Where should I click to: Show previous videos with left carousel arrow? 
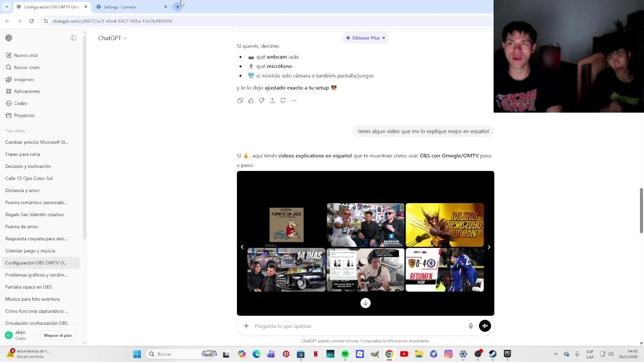242,247
